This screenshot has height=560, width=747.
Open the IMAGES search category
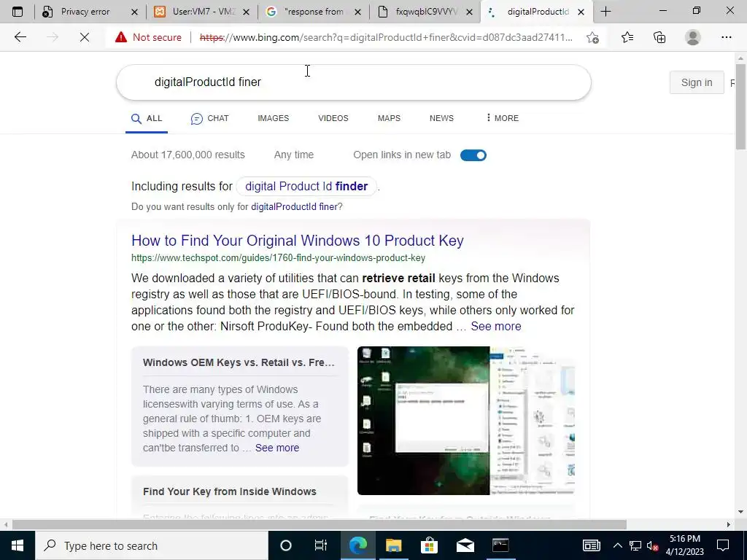273,118
